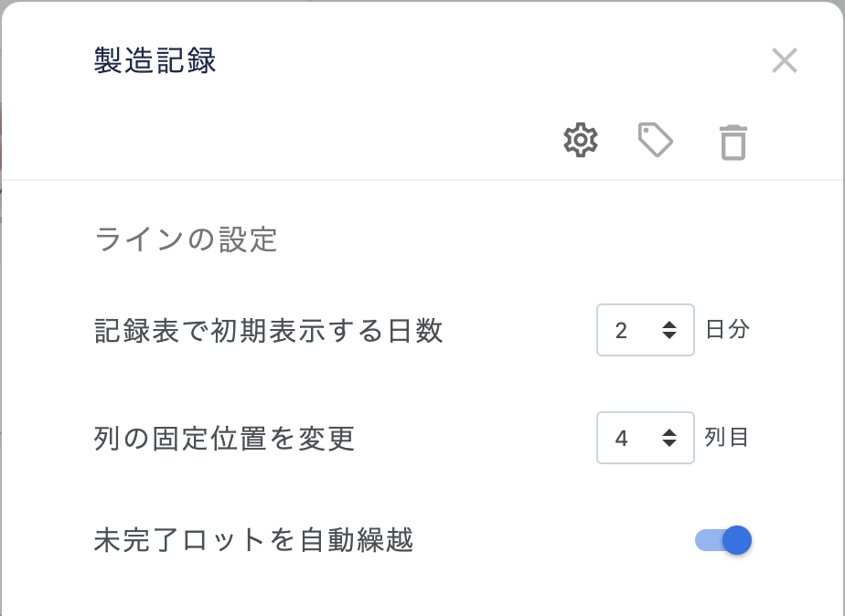Decrease the fixed column position stepper

669,442
